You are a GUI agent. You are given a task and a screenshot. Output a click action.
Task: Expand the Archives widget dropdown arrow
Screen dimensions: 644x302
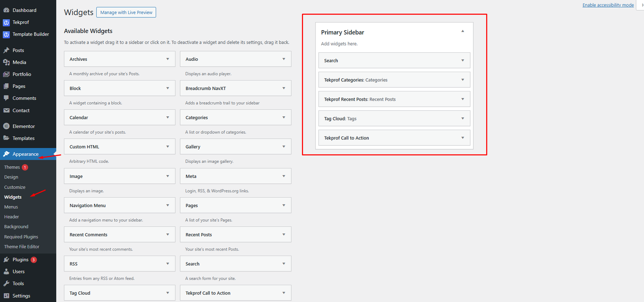tap(167, 59)
